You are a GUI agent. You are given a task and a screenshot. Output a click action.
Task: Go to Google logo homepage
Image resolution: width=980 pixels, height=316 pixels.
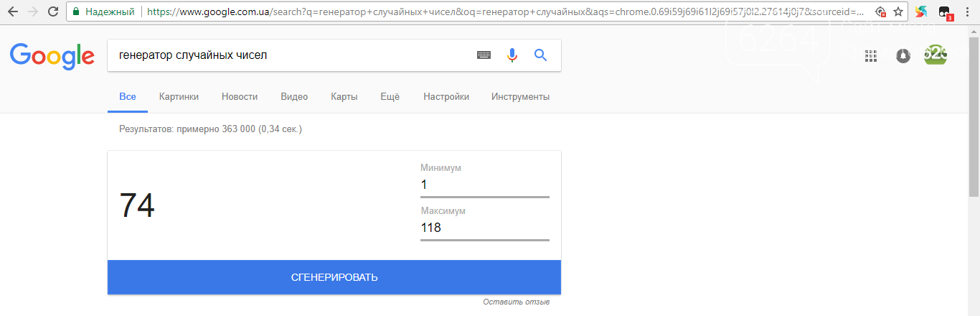pos(52,56)
